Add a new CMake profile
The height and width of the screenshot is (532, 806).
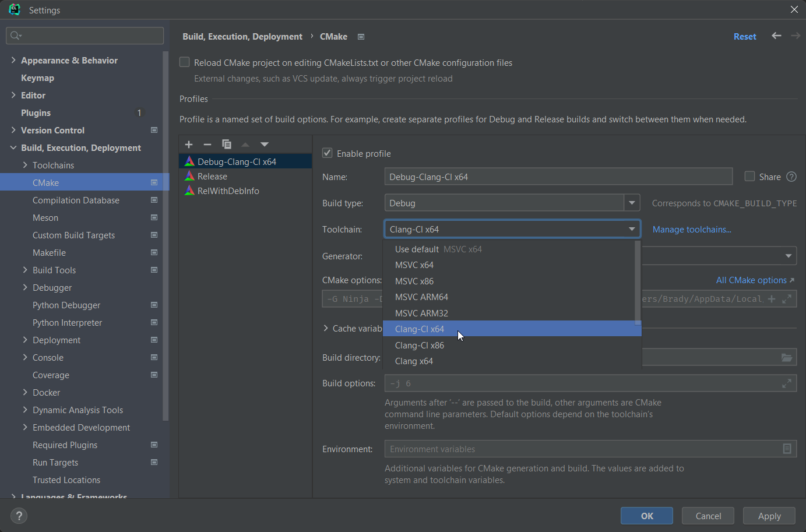point(189,145)
